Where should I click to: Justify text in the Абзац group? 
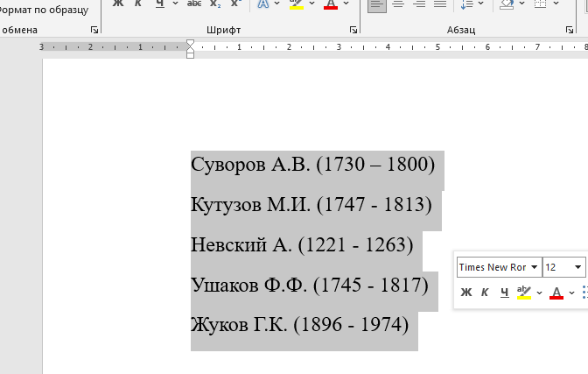[x=440, y=4]
